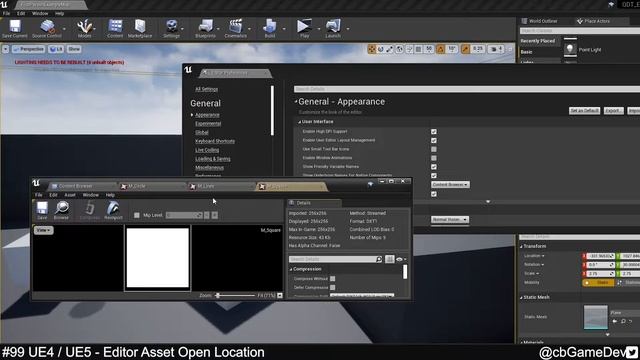Click the Play toolbar icon

click(x=304, y=29)
